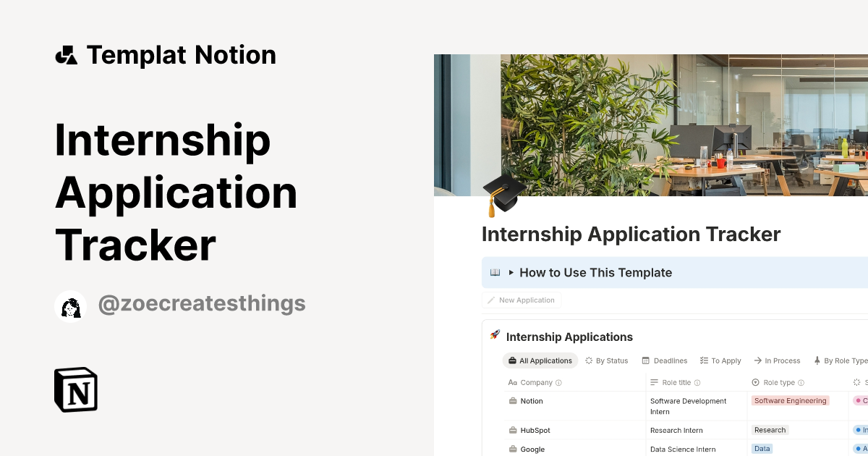Open the @zoecreatesthings profile link
Screen dimensions: 868x456
coord(202,303)
